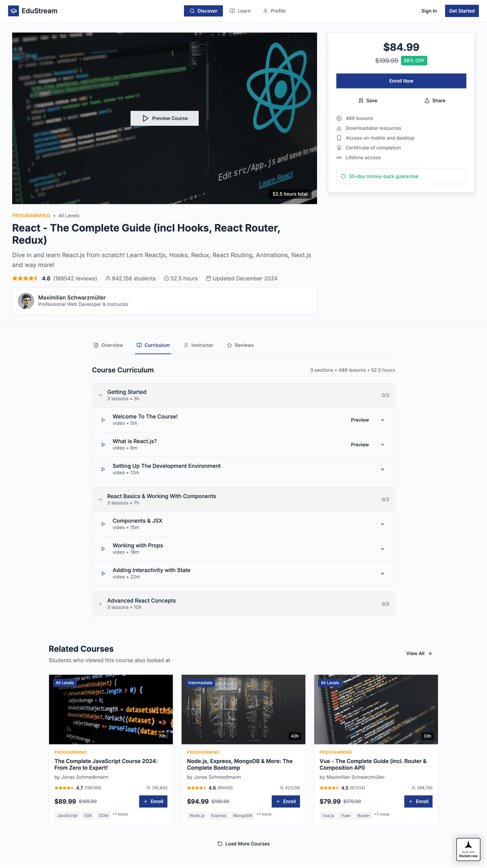Click the Share icon
This screenshot has height=868, width=487.
426,100
